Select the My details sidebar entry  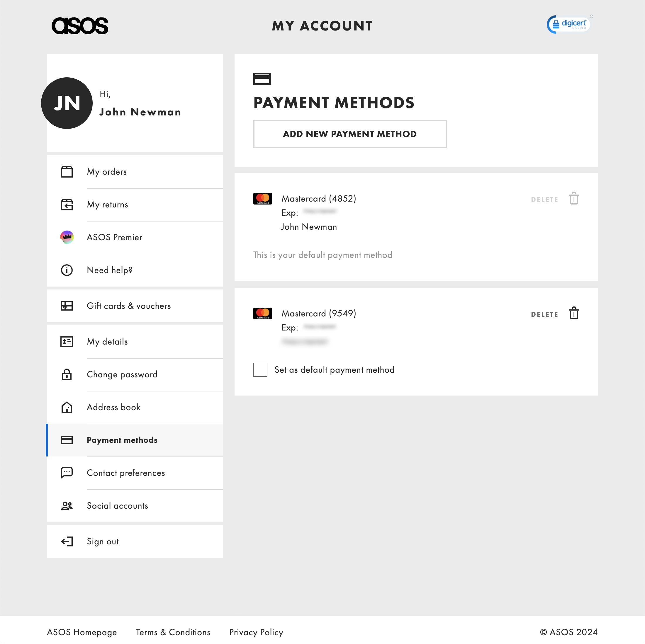(107, 342)
